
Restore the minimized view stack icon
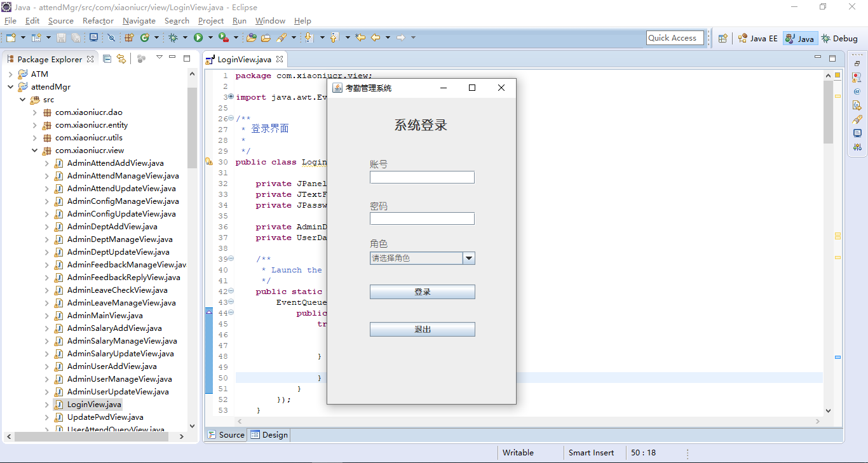point(857,64)
